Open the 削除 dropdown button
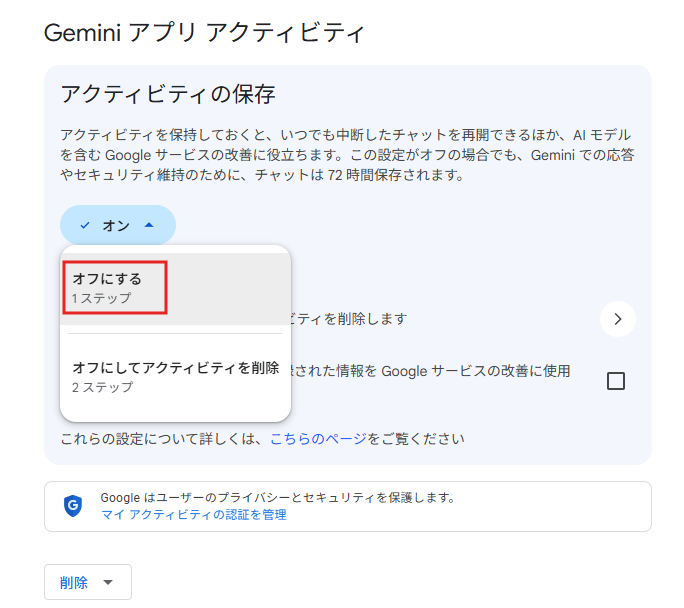This screenshot has height=608, width=684. click(87, 583)
